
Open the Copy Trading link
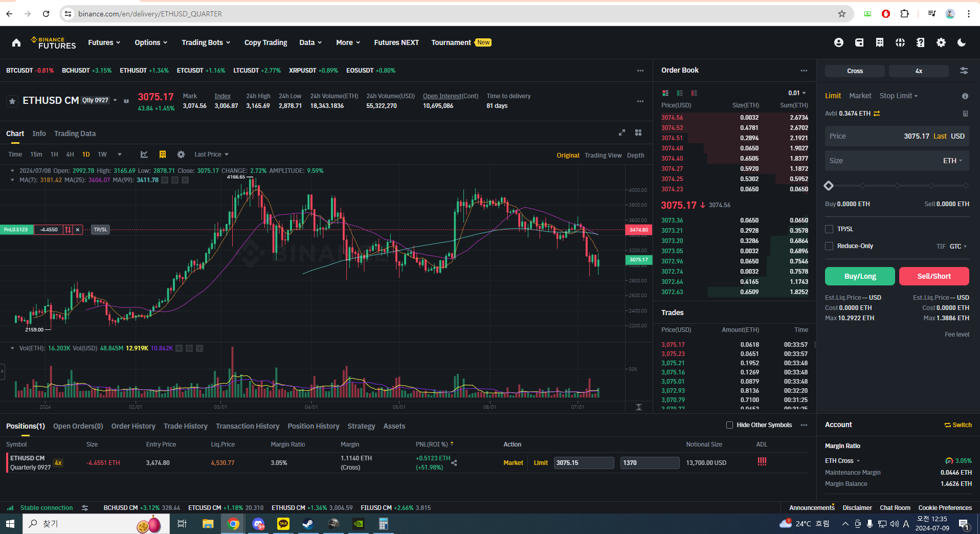point(265,42)
